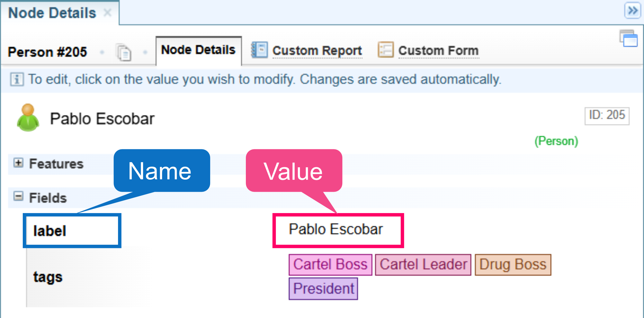Close the Node Details panel tab
644x318 pixels.
[x=107, y=12]
